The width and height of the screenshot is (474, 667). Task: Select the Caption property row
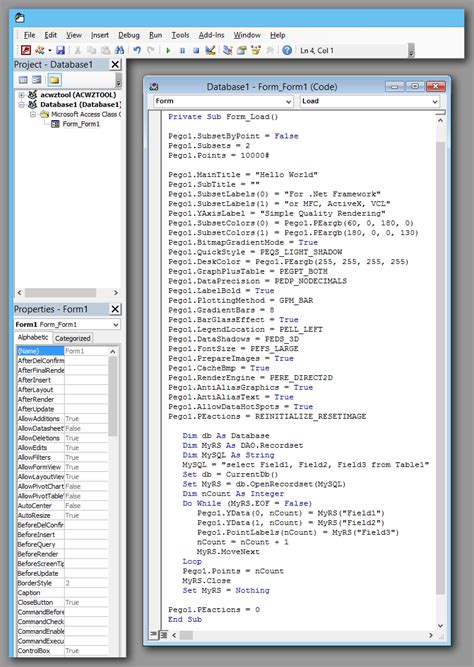[63, 593]
